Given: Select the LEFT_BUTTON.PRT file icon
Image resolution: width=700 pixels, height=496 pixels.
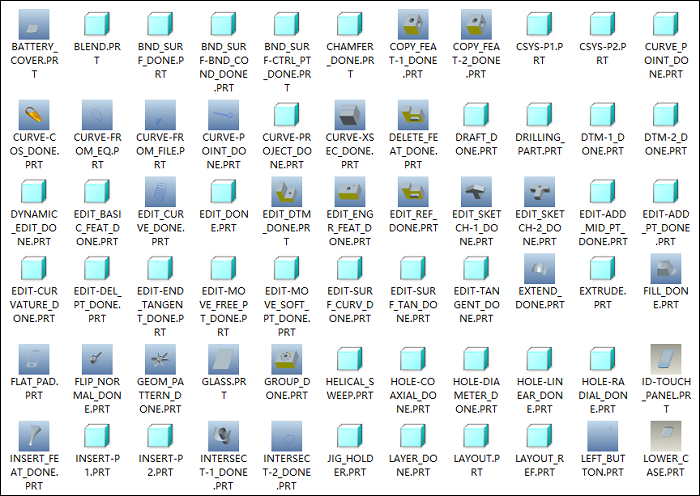Looking at the screenshot, I should [603, 436].
